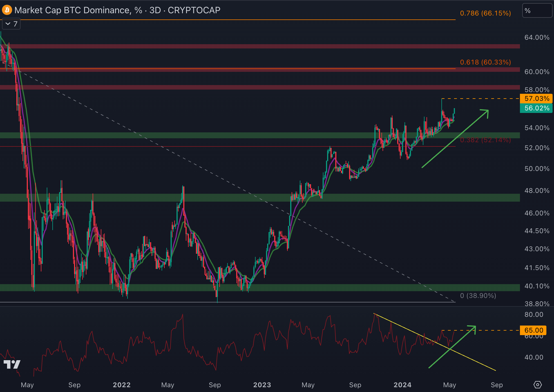
Task: Click the 2023 label on time axis
Action: click(x=262, y=385)
